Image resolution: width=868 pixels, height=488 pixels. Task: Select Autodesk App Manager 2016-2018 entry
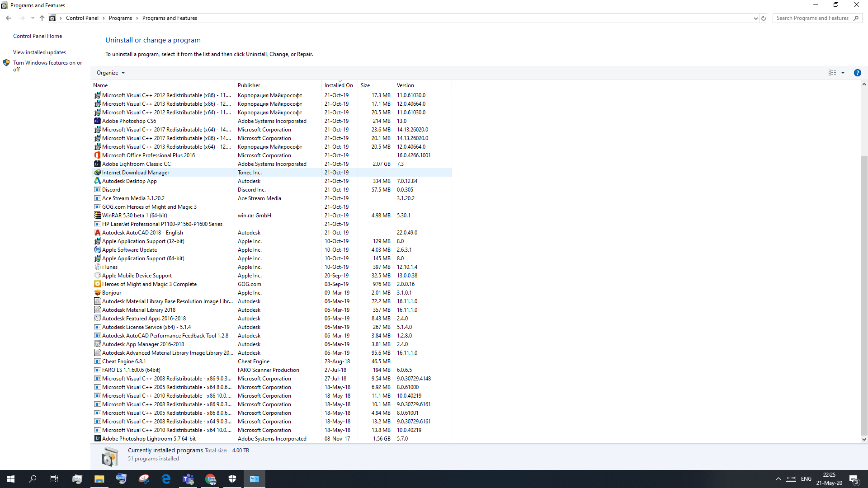271,344
